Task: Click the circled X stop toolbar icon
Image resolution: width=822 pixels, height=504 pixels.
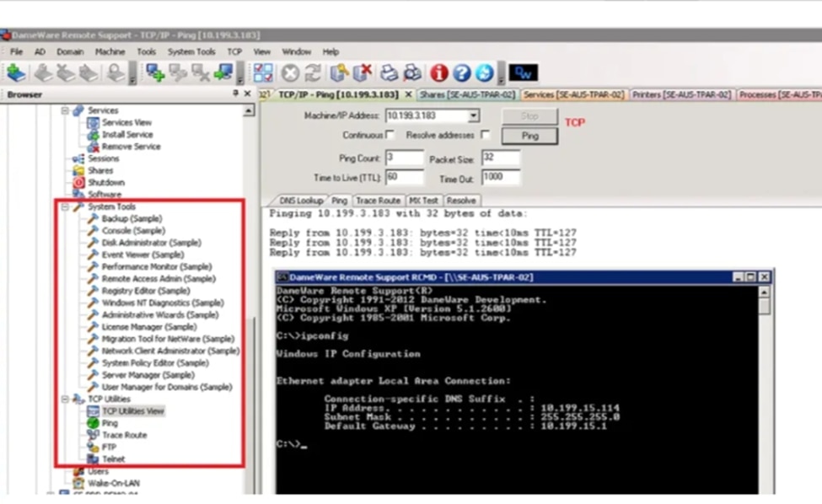Action: tap(290, 72)
